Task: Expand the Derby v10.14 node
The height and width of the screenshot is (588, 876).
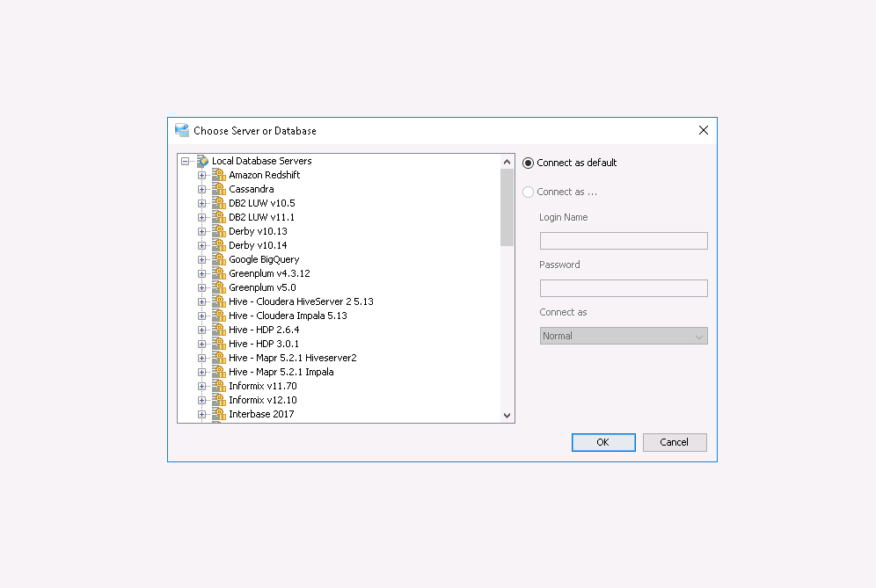Action: pyautogui.click(x=201, y=246)
